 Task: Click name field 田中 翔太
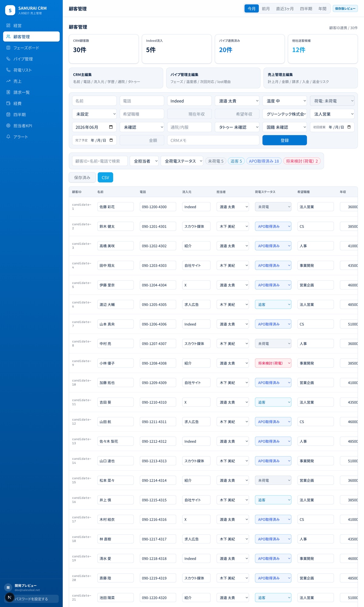115,266
